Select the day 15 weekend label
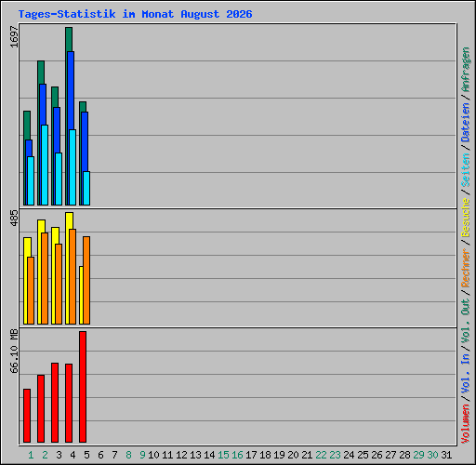Image resolution: width=476 pixels, height=465 pixels. pos(223,455)
